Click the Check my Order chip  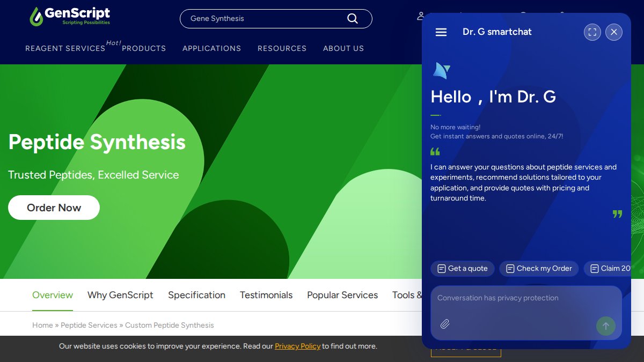pos(539,269)
